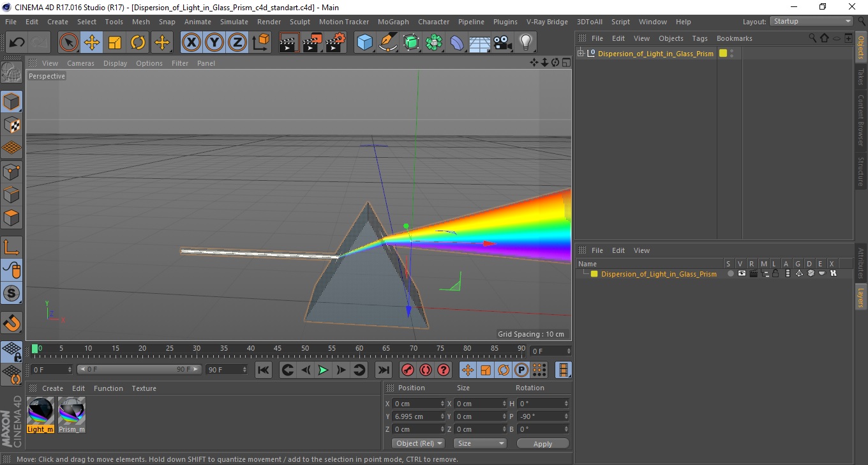Open the Bookmarks menu in Object Manager
Image resolution: width=868 pixels, height=465 pixels.
coord(734,38)
